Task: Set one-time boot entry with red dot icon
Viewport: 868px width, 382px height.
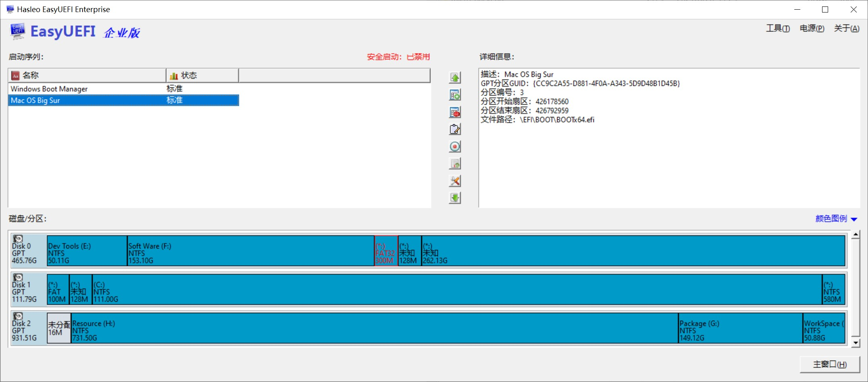Action: pyautogui.click(x=455, y=147)
